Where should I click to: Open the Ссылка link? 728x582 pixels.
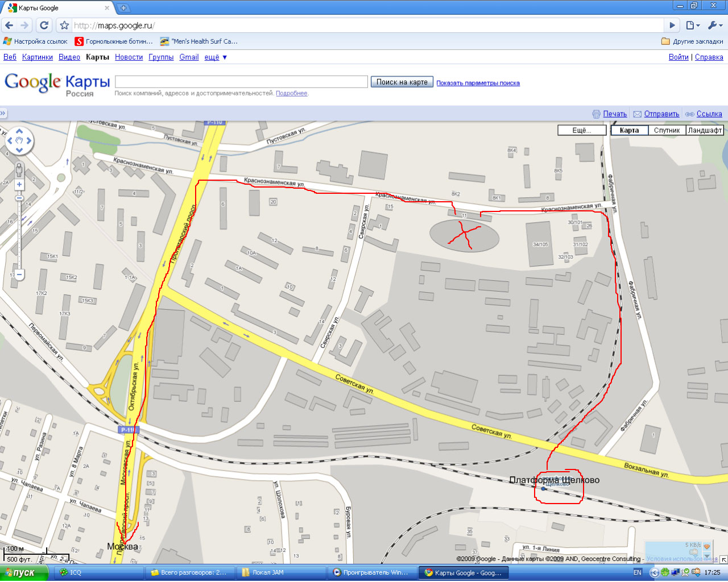709,114
